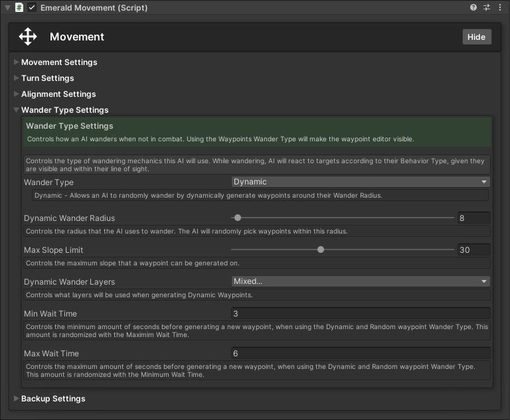The height and width of the screenshot is (420, 510).
Task: Click the Max Slope Limit slider handle
Action: [321, 249]
